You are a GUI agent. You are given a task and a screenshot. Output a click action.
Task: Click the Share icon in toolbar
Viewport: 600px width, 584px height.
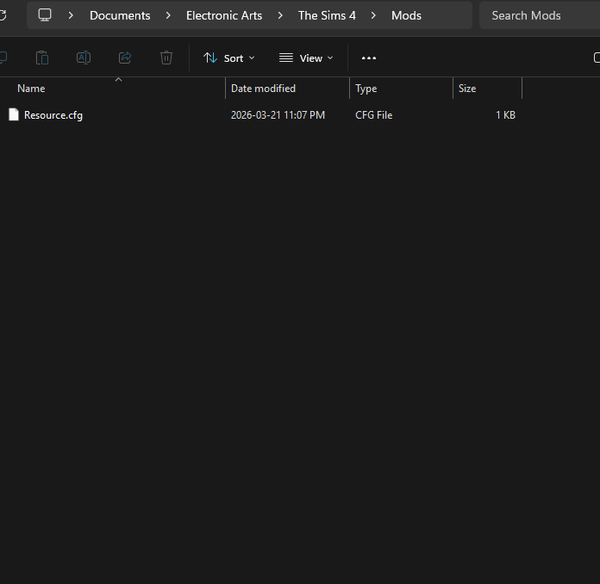tap(125, 58)
